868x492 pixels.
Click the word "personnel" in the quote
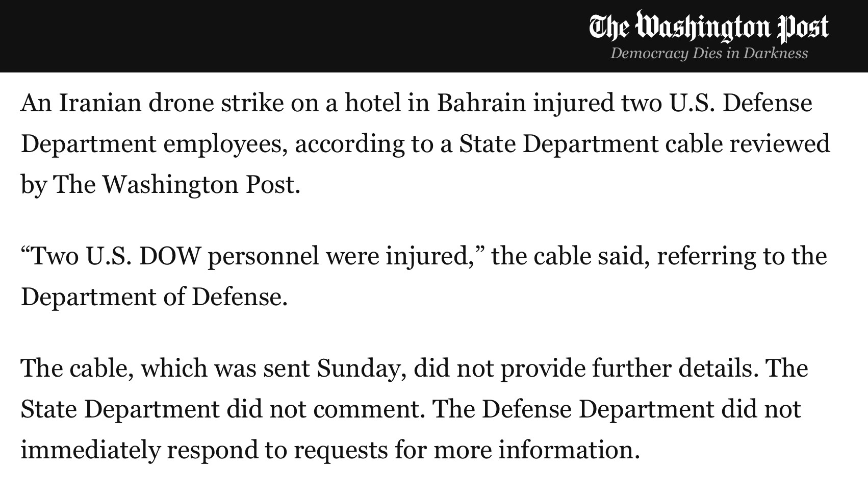click(x=263, y=256)
